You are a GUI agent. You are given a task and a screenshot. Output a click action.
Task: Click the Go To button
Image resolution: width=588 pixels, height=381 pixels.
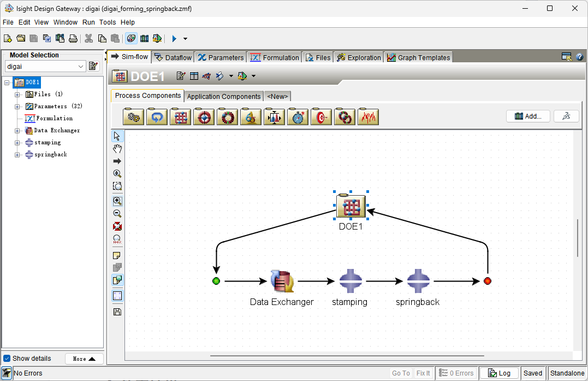(x=401, y=373)
